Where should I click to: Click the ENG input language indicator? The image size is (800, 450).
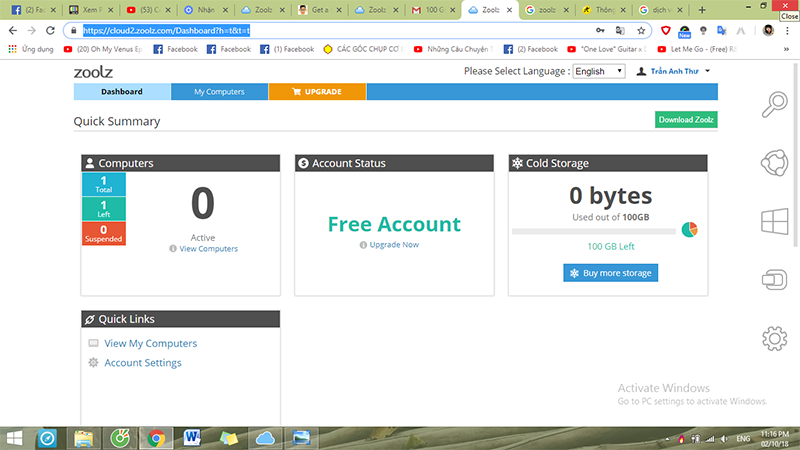(743, 439)
